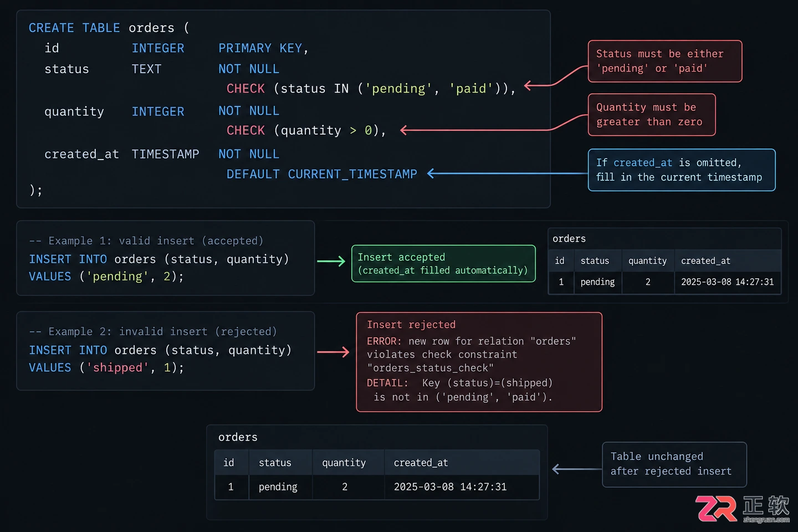Click VALUES ('shipped', 1); statement
798x532 pixels.
[x=106, y=368]
